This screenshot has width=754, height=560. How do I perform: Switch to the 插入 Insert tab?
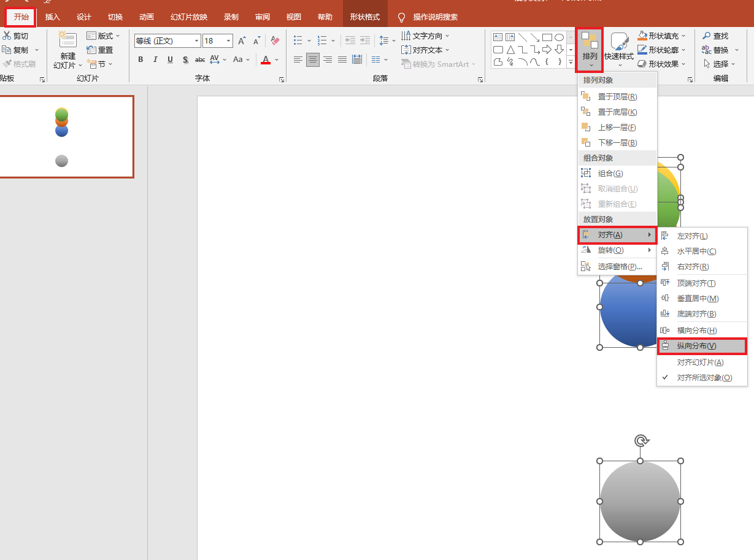[53, 17]
